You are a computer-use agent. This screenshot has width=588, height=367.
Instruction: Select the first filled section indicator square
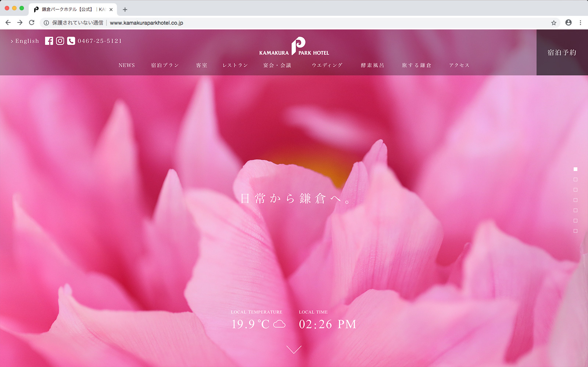576,169
